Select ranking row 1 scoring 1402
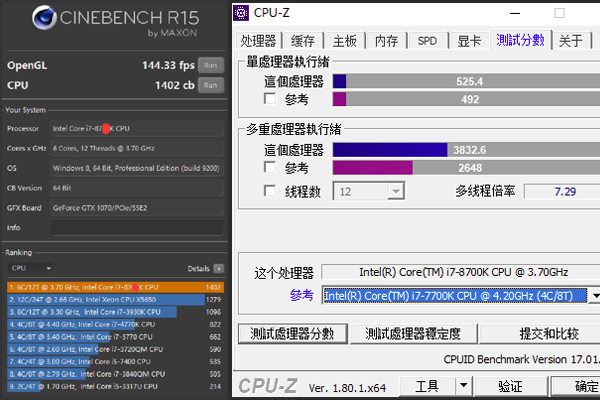The image size is (600, 400). click(x=115, y=287)
